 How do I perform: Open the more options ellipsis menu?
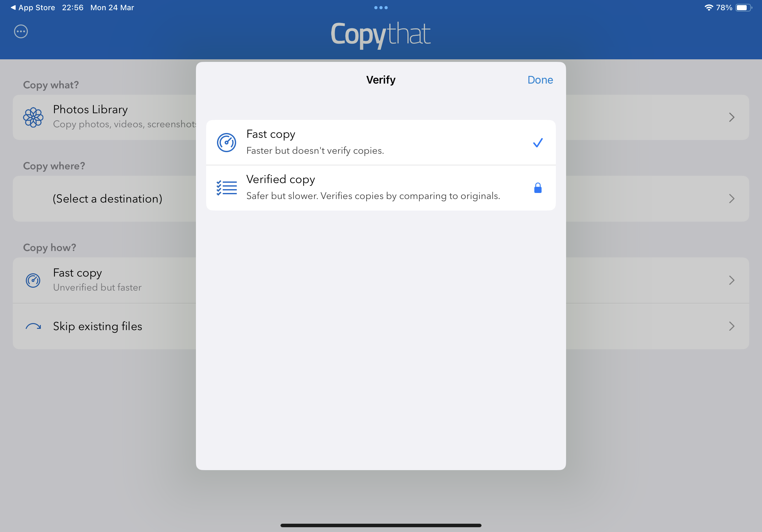21,32
